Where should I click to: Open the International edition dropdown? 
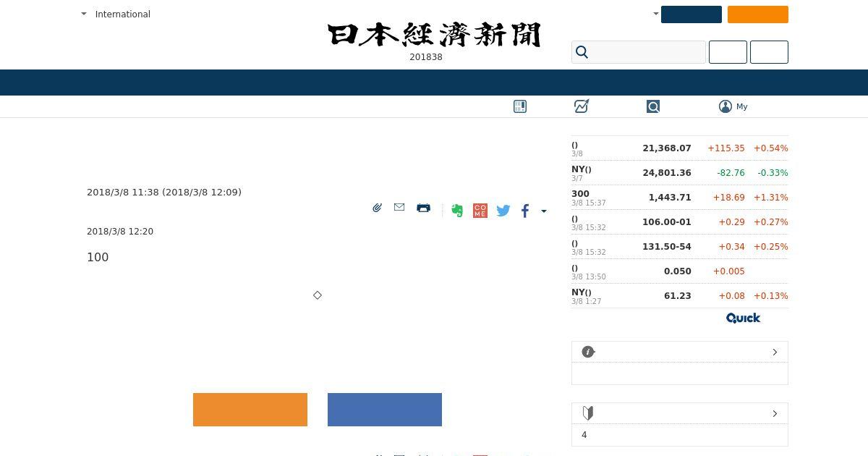pyautogui.click(x=116, y=14)
